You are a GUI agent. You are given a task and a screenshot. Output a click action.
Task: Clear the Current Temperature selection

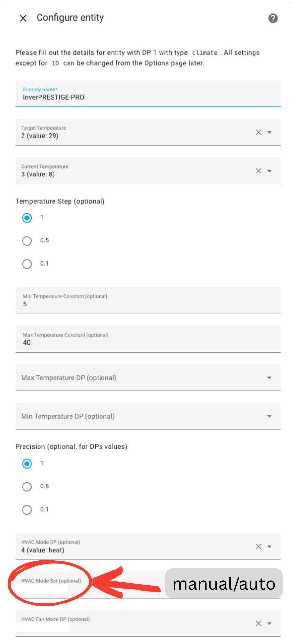point(258,171)
